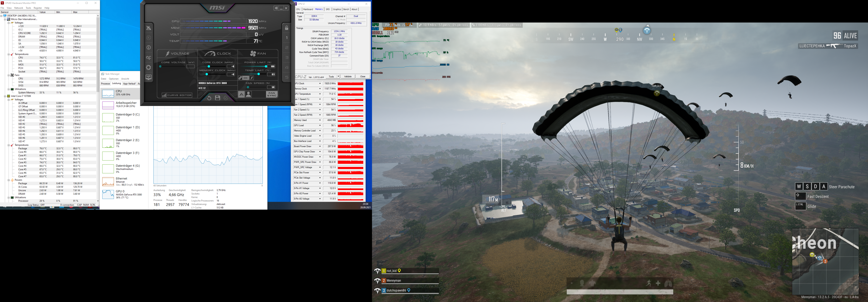Click the user-defined fan profile icon
Viewport: 868px width, 302px height.
point(249,94)
